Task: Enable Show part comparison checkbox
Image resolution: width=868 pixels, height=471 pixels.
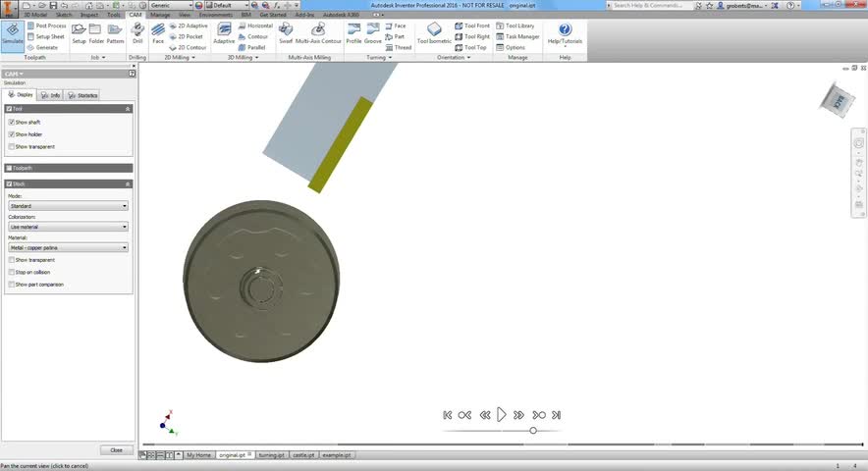Action: pyautogui.click(x=12, y=285)
